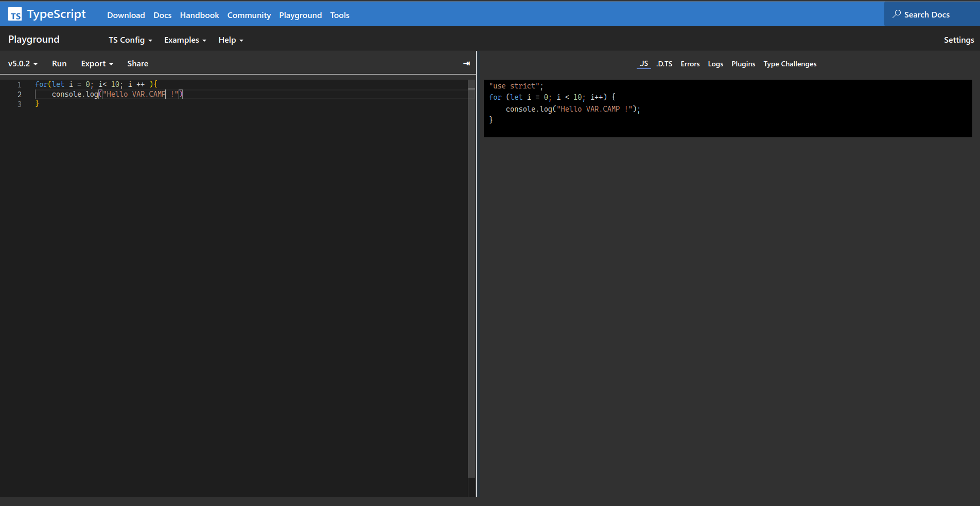Click the closing brace on editor line 3
This screenshot has height=506, width=980.
pos(37,104)
